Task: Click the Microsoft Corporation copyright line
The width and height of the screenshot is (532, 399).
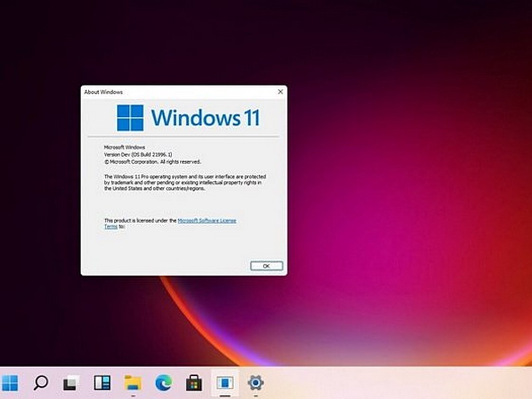Action: tap(152, 162)
